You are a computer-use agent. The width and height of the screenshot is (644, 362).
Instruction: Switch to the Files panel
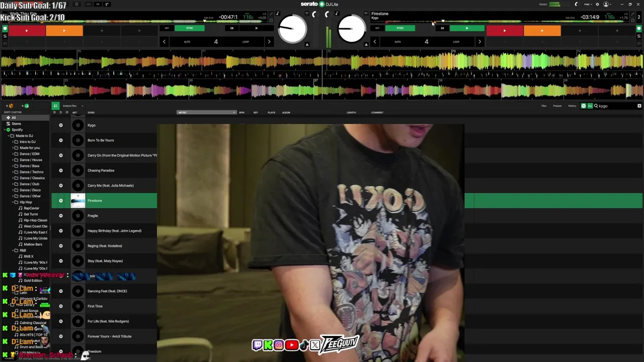pos(544,106)
